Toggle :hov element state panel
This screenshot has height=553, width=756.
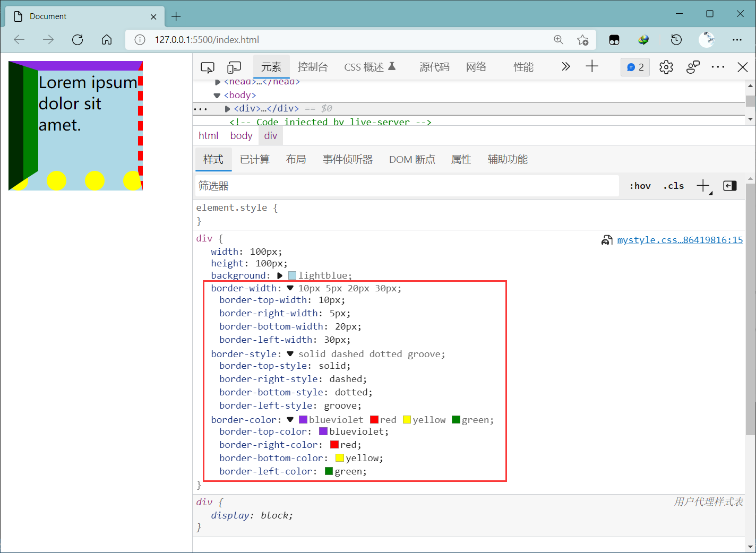pyautogui.click(x=640, y=186)
